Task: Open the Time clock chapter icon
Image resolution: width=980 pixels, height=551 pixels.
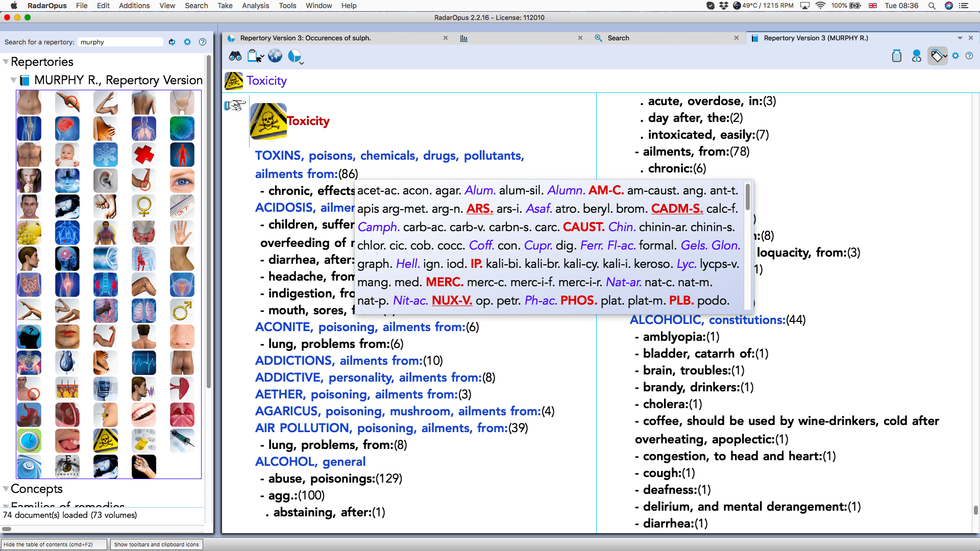Action: [x=29, y=441]
